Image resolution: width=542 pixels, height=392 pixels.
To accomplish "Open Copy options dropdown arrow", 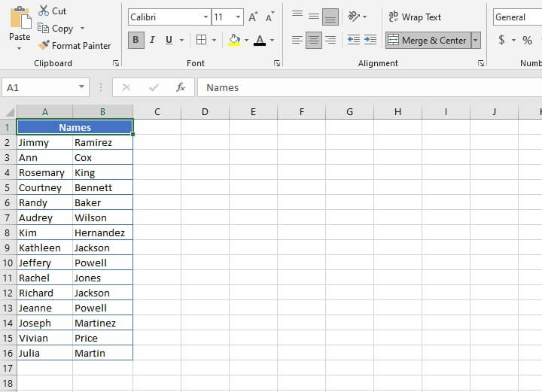I will (82, 28).
